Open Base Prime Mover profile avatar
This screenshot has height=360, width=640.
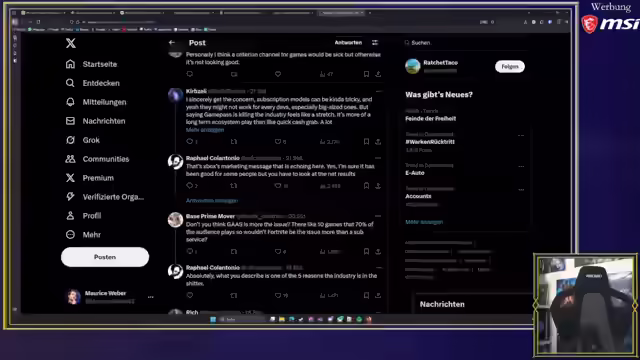pyautogui.click(x=175, y=220)
